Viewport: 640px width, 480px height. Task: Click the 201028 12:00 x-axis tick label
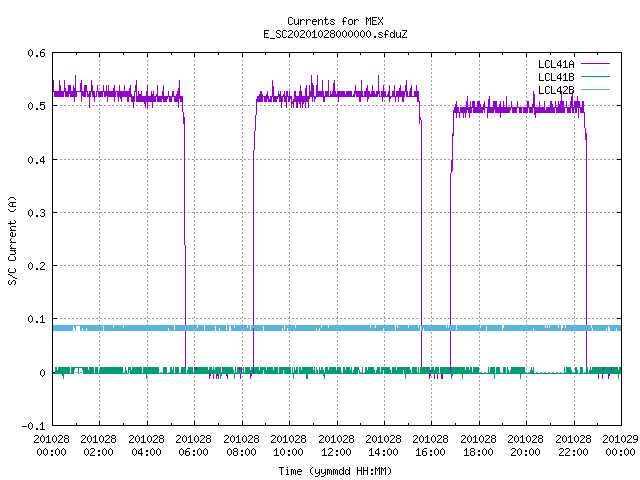[336, 446]
